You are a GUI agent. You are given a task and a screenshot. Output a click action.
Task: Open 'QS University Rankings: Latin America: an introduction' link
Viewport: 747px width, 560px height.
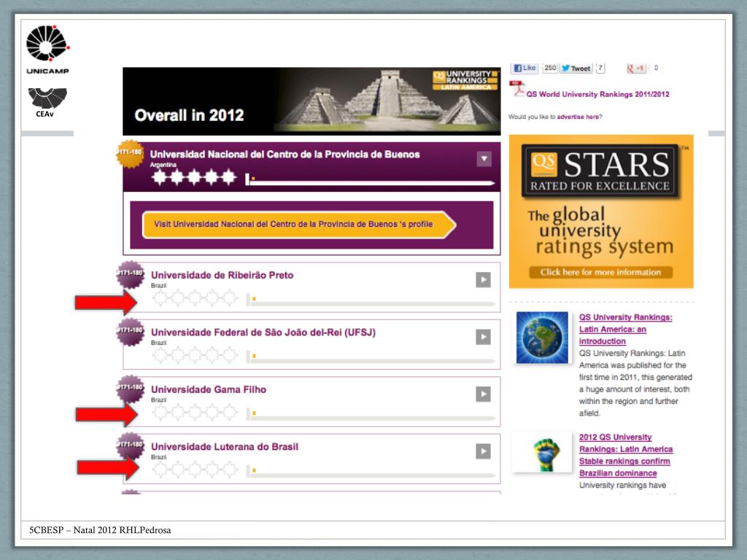click(625, 329)
